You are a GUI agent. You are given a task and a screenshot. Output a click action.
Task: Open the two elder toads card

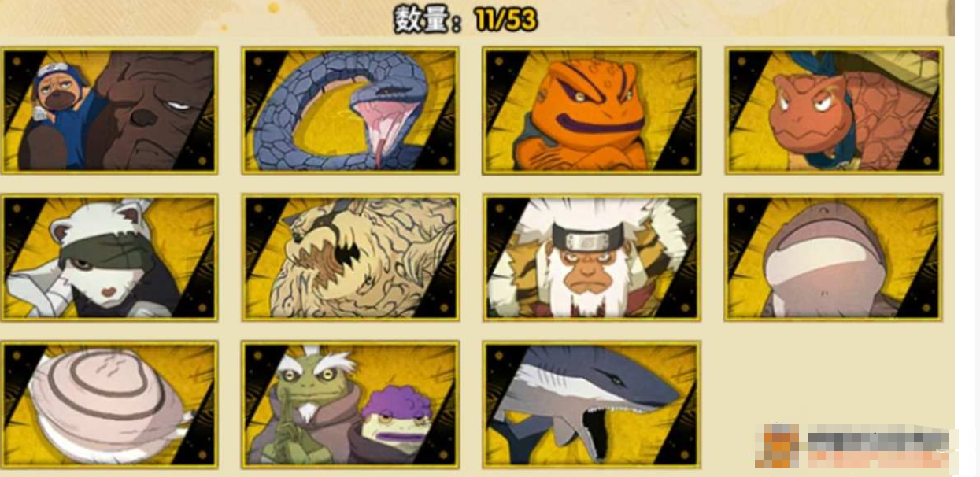[x=350, y=405]
